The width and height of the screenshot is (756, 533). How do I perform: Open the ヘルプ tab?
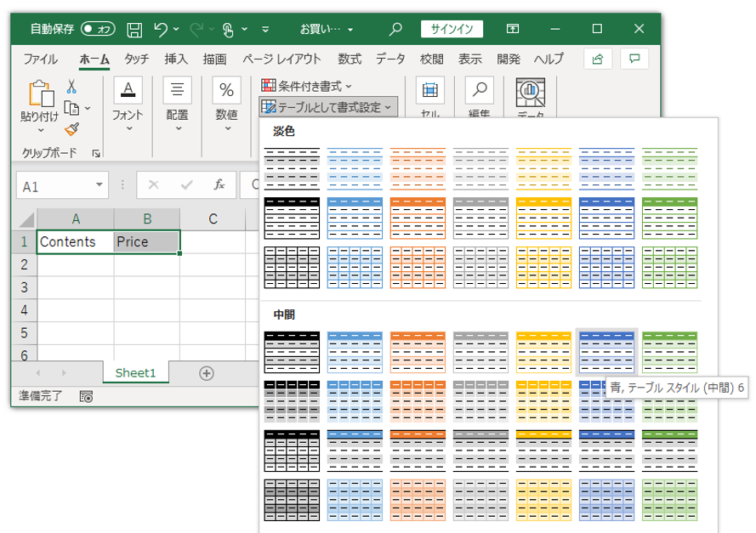pyautogui.click(x=549, y=59)
